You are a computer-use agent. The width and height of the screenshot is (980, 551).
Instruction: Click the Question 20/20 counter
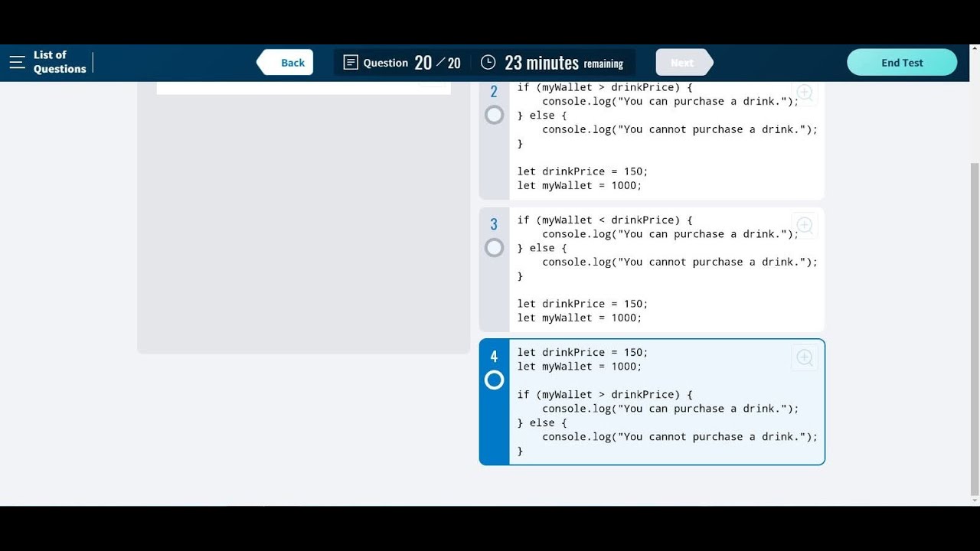tap(412, 63)
